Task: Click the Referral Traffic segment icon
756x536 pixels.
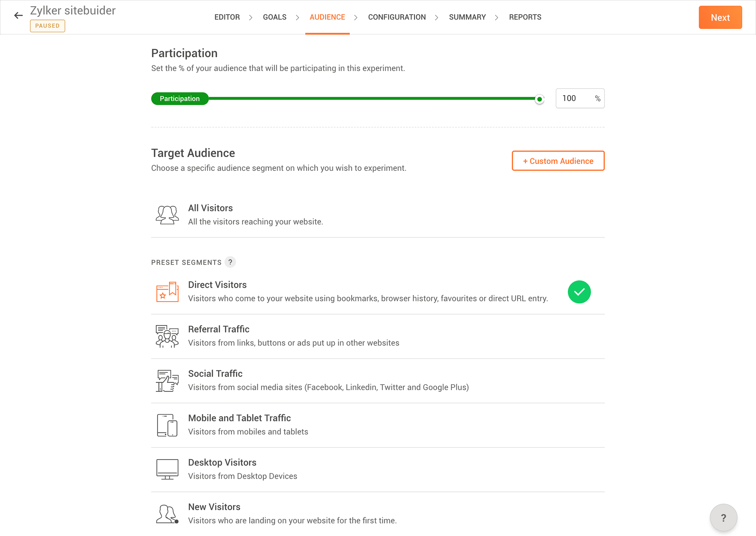Action: coord(167,336)
